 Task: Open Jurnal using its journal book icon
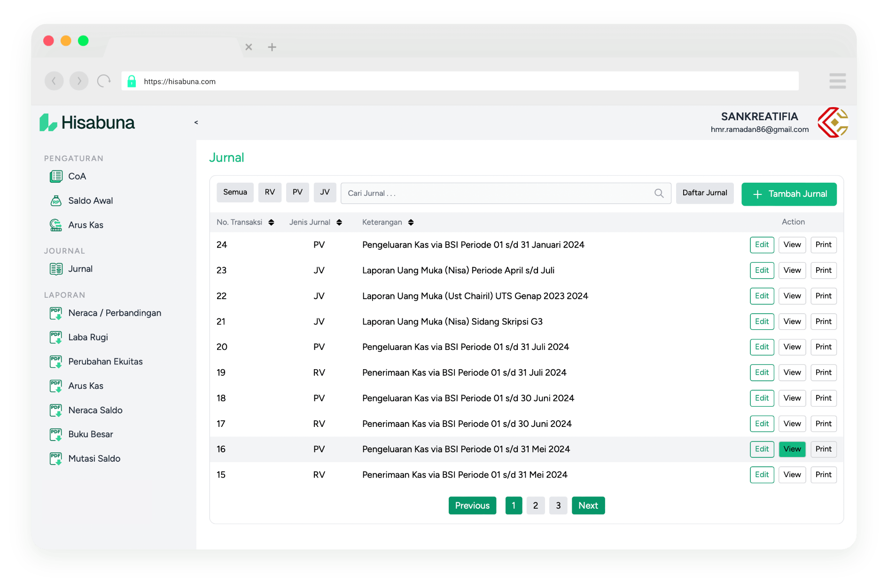tap(55, 269)
